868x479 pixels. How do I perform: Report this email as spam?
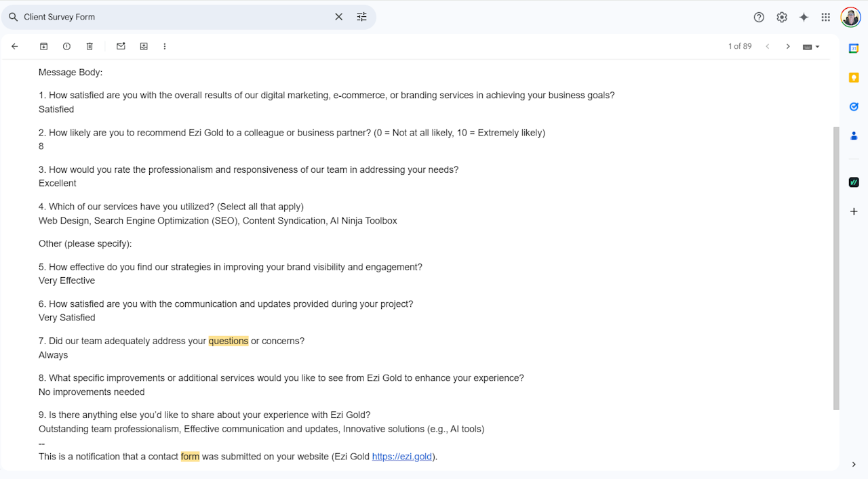[x=66, y=47]
